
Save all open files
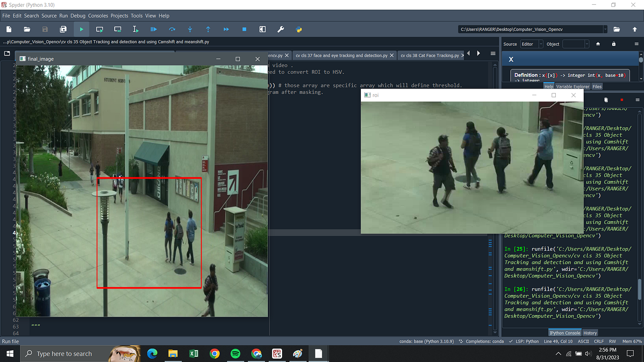click(63, 29)
